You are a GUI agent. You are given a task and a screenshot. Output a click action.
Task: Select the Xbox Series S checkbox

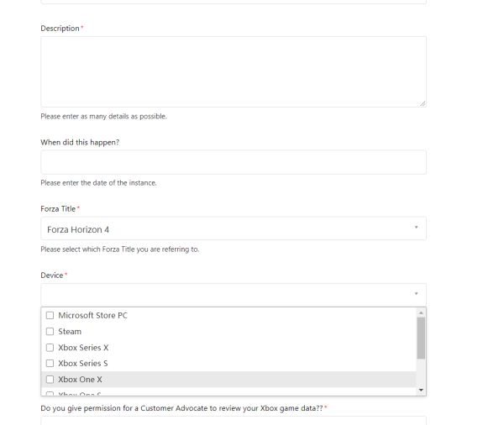click(x=50, y=364)
